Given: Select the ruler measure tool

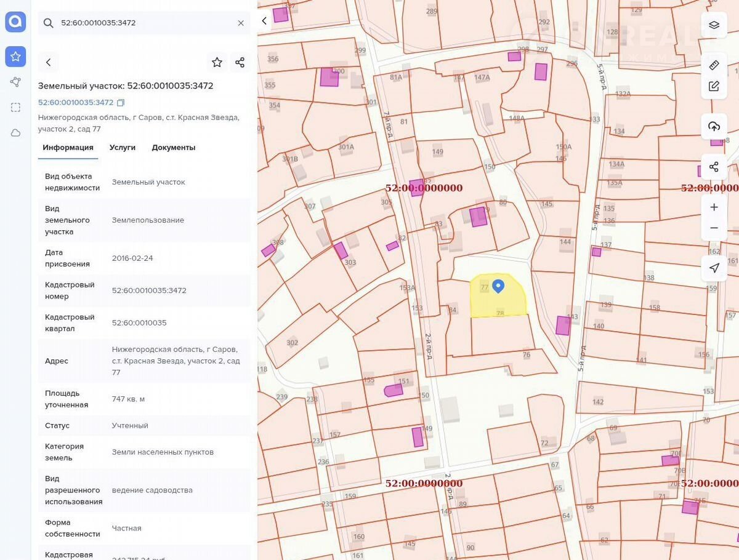Looking at the screenshot, I should pos(714,65).
